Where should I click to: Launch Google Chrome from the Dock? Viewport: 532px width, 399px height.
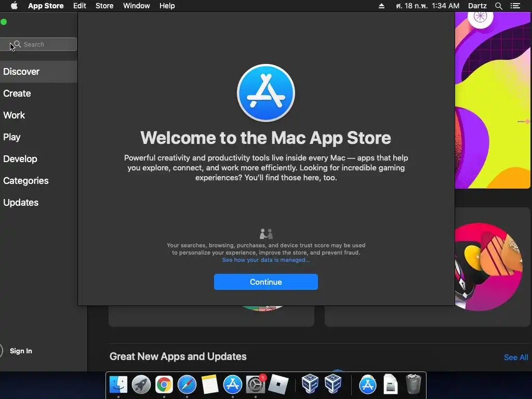(x=164, y=384)
